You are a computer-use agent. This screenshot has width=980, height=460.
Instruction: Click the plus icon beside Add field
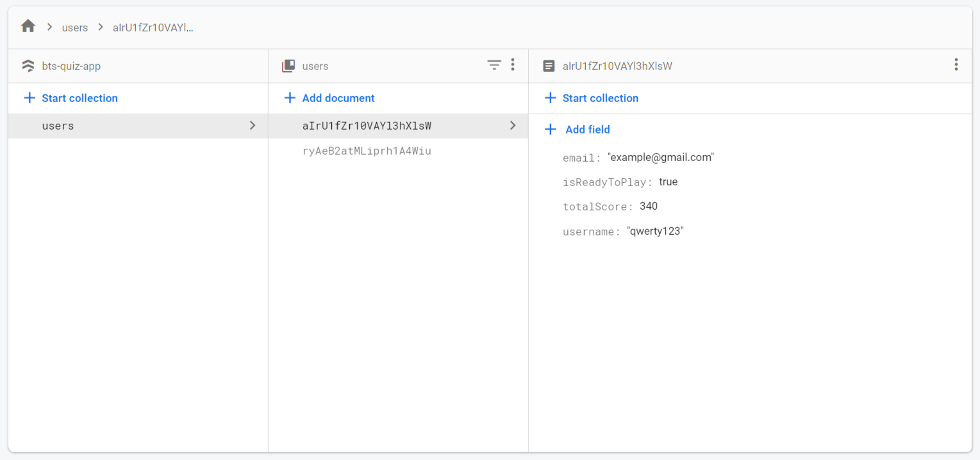550,130
